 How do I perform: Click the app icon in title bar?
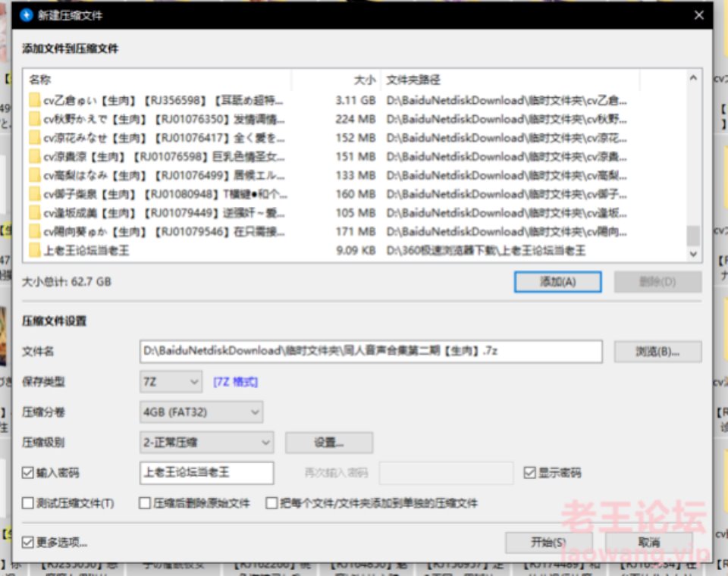tap(27, 15)
